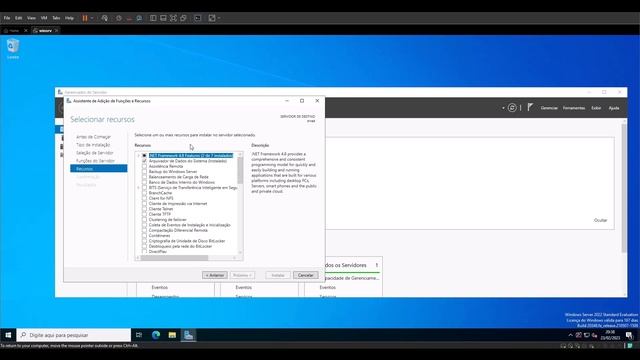Image resolution: width=640 pixels, height=360 pixels.
Task: Open the notification center icon
Action: [x=629, y=335]
